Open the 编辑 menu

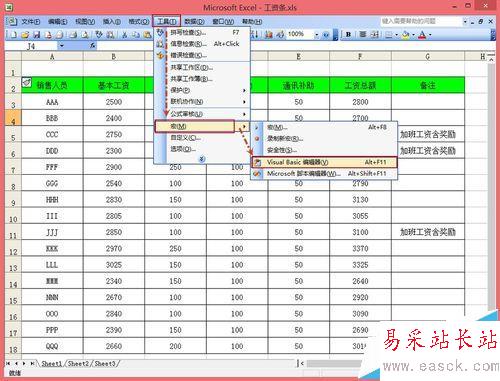click(x=57, y=22)
